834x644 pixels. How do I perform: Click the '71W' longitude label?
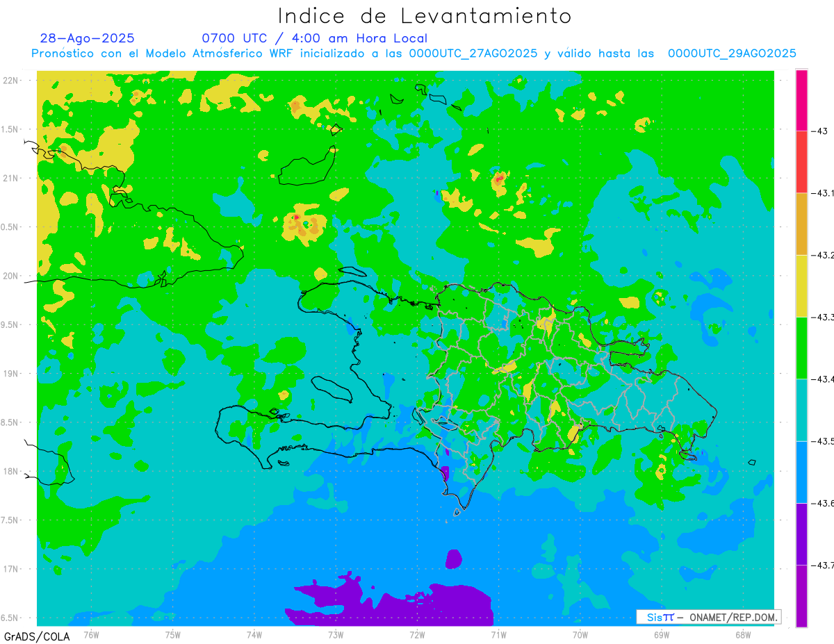[x=498, y=635]
